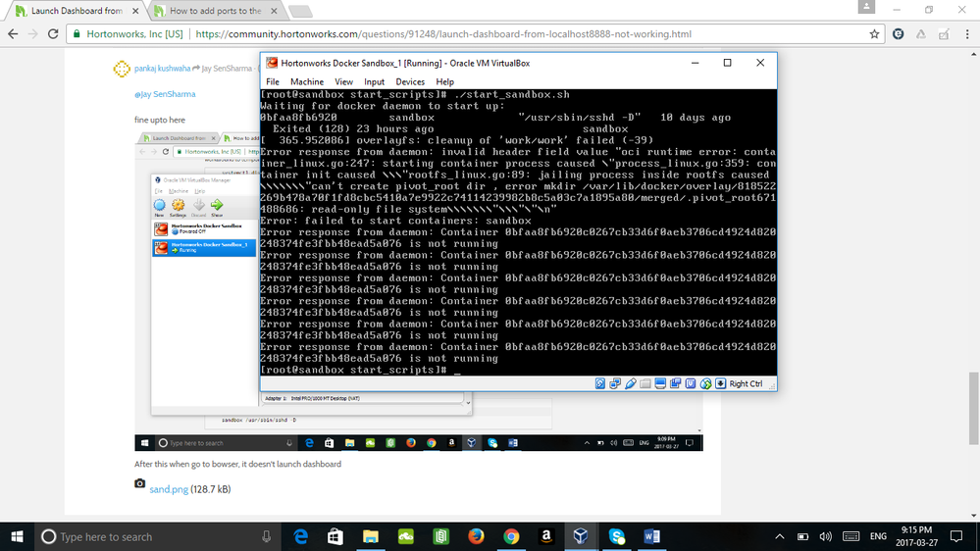Close the 'Launch Dashboard from' tab
980x551 pixels.
tap(135, 11)
